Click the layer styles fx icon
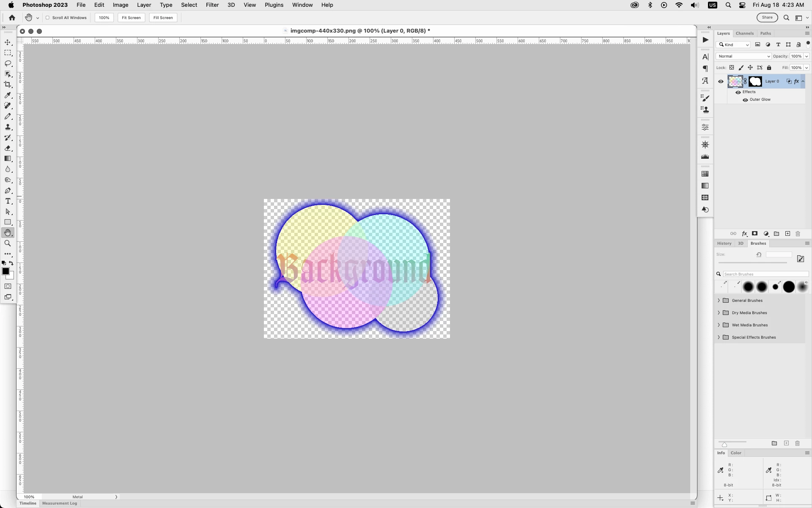Viewport: 812px width, 508px height. pyautogui.click(x=744, y=234)
